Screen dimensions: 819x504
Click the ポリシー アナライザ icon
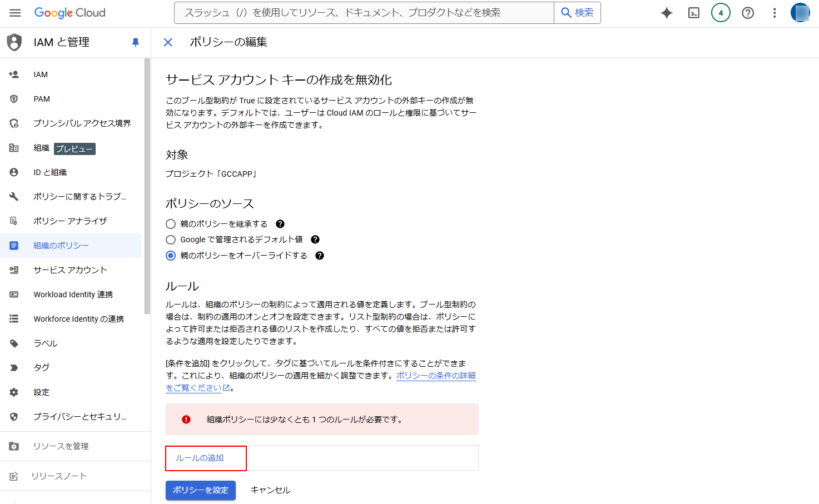(x=14, y=221)
